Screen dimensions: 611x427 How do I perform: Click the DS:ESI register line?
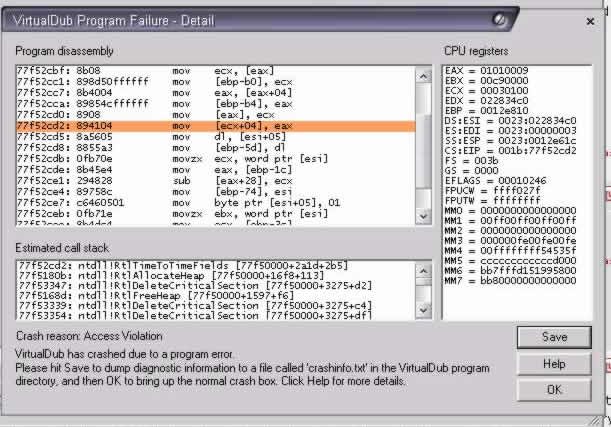click(x=510, y=121)
